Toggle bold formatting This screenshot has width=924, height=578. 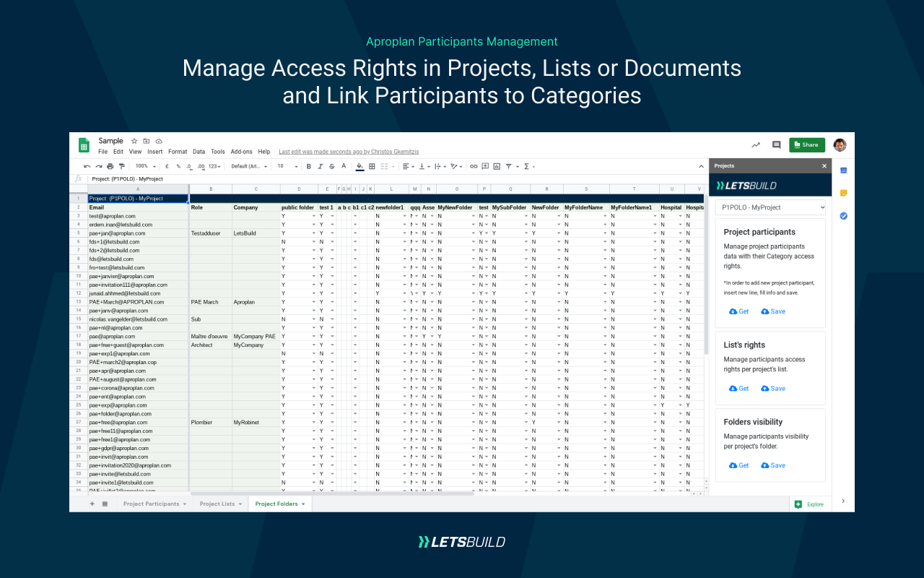308,166
